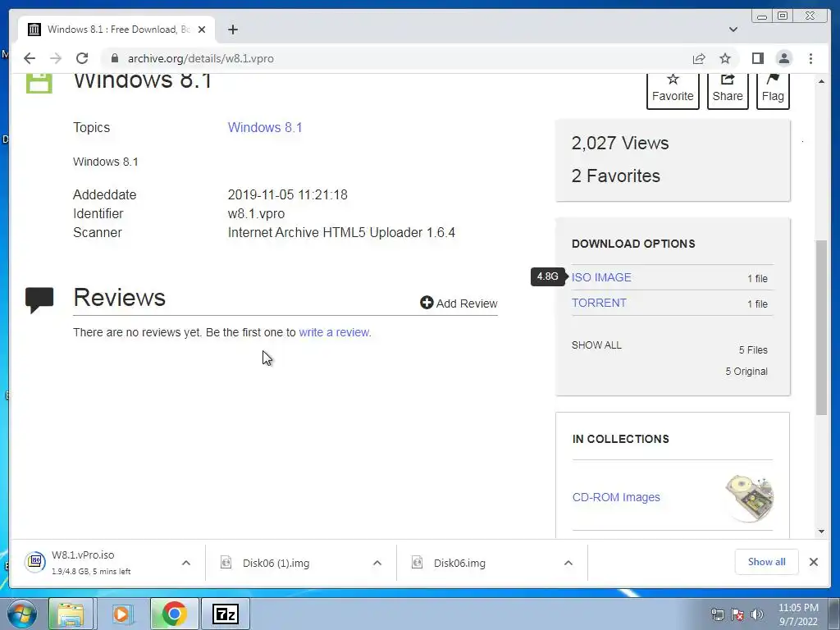Image resolution: width=840 pixels, height=630 pixels.
Task: Click the write a review link
Action: pyautogui.click(x=335, y=332)
